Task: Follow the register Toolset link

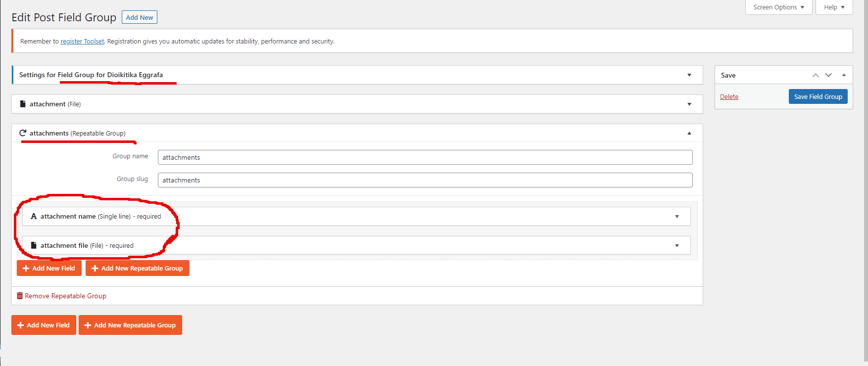Action: pos(82,42)
